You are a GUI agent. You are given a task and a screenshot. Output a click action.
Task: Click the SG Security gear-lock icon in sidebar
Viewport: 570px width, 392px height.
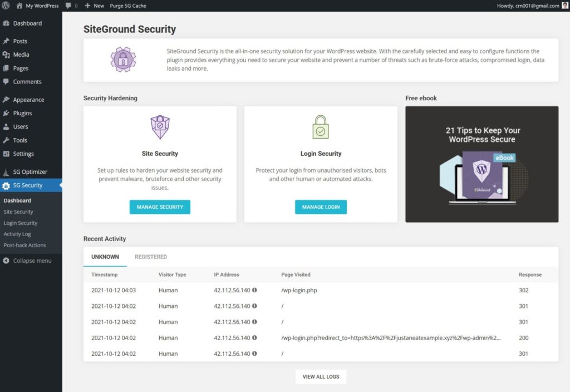(x=6, y=185)
